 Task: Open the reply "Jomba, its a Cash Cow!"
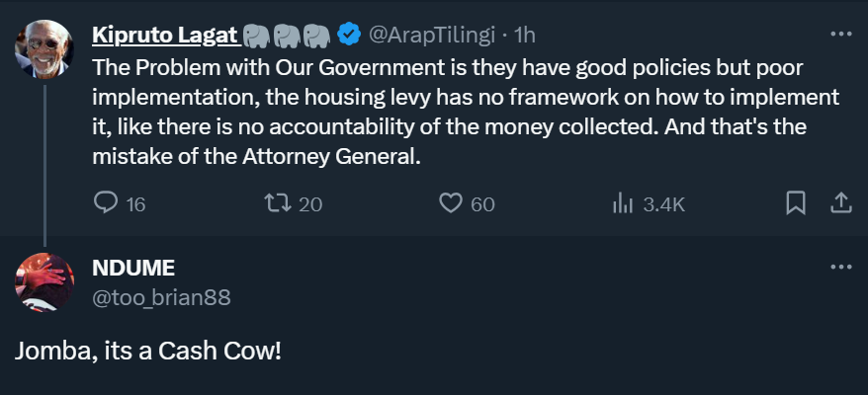click(x=148, y=351)
